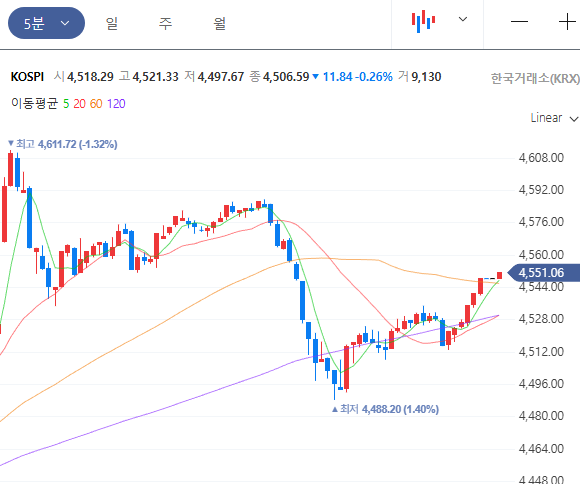Open the Linear scale dropdown
The width and height of the screenshot is (580, 484).
tap(554, 118)
